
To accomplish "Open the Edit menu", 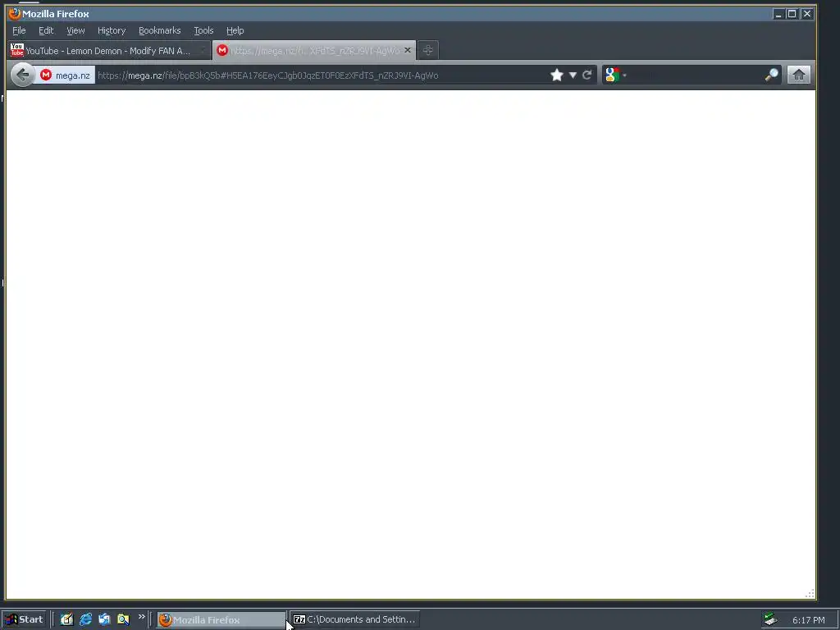I will (x=46, y=30).
